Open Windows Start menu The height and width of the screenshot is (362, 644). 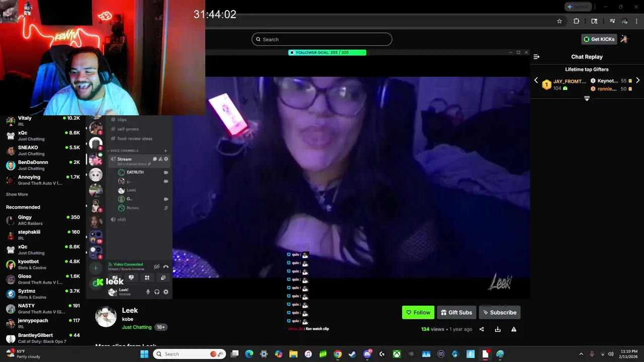[x=144, y=354]
